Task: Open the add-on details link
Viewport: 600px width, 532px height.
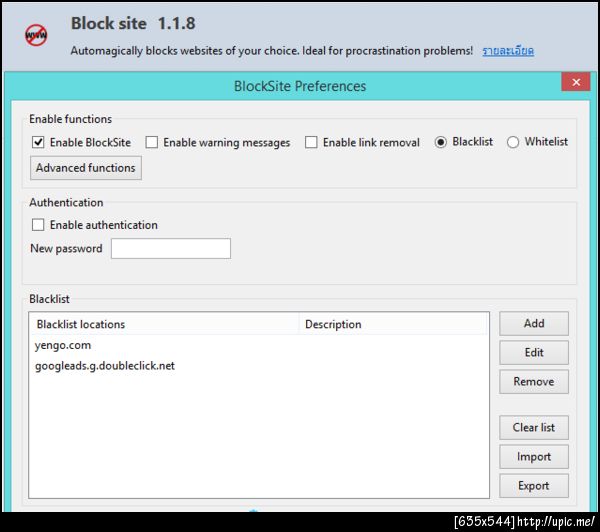Action: coord(508,50)
